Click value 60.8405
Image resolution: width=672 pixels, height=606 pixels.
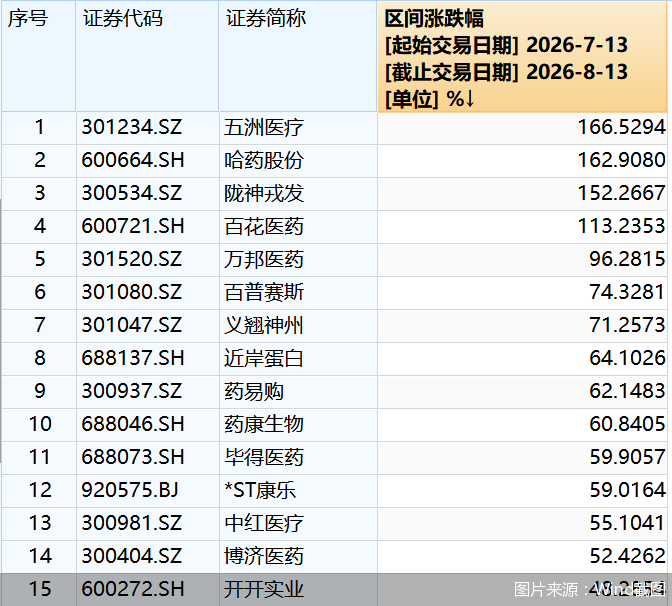pyautogui.click(x=627, y=424)
